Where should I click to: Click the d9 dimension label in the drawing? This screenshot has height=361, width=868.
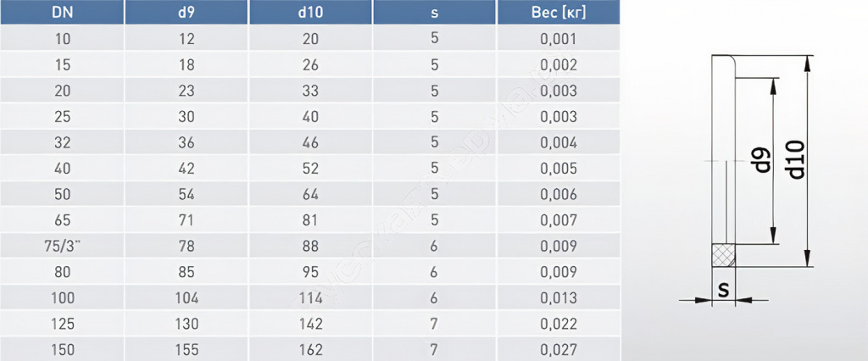point(761,160)
